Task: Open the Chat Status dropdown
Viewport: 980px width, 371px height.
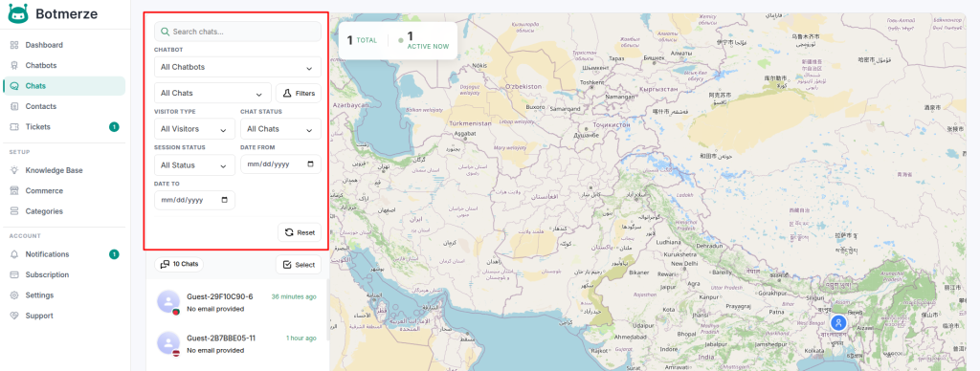Action: tap(280, 129)
